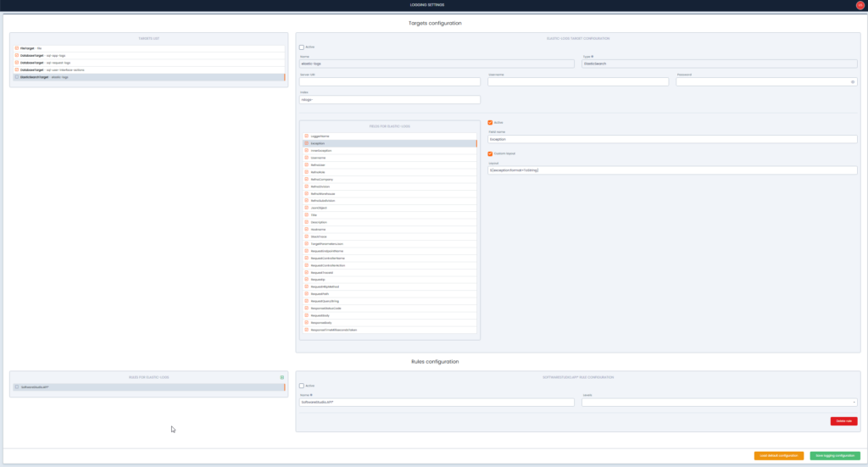Click the icon beside FileTarget entry

(x=17, y=48)
